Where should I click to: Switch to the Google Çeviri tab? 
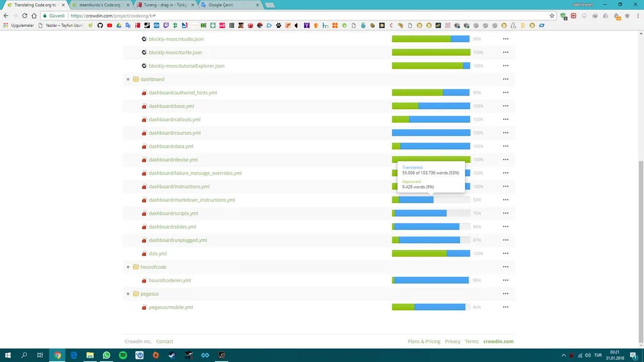tap(230, 5)
